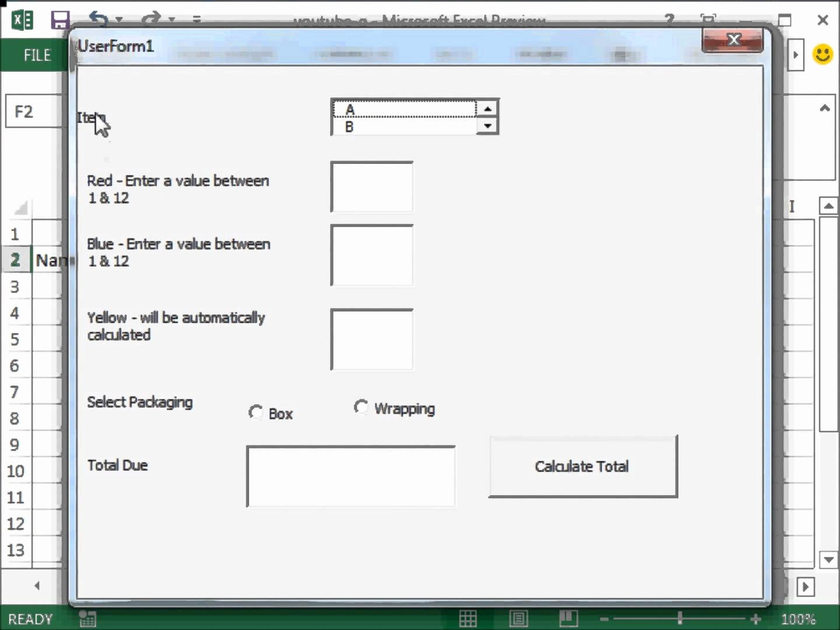Click the smiley feedback icon near top right
840x630 pixels.
(823, 54)
